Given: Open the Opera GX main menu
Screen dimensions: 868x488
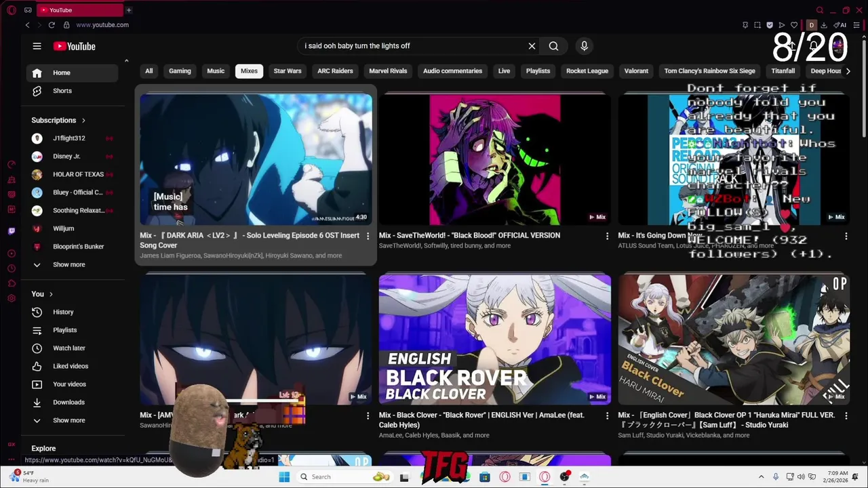Looking at the screenshot, I should pyautogui.click(x=12, y=10).
